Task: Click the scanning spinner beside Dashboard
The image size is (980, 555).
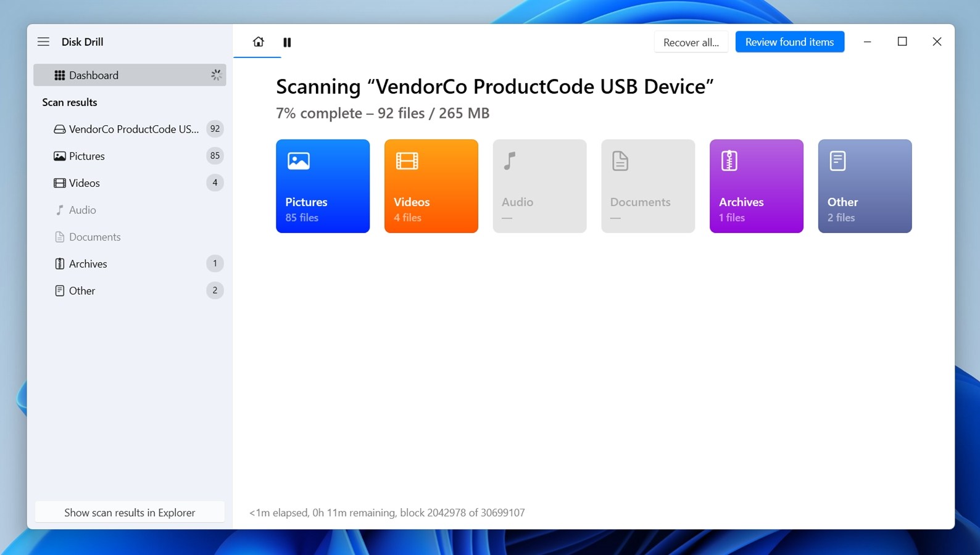Action: coord(216,75)
